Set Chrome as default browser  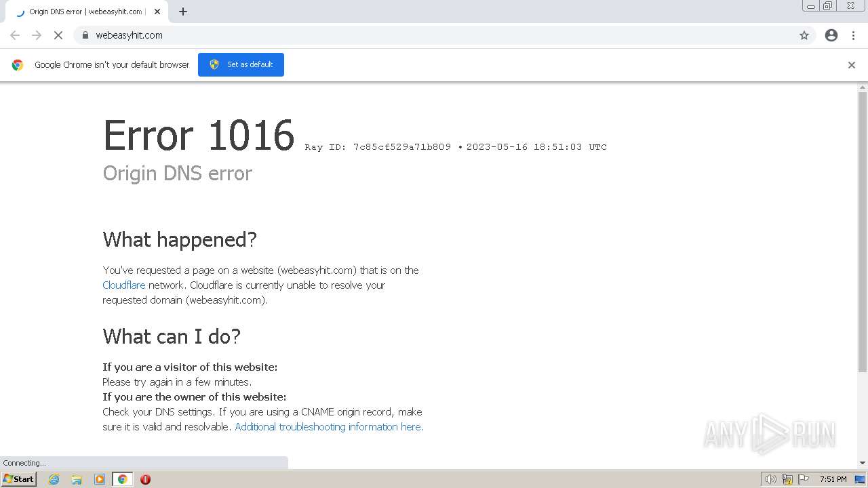pos(241,64)
